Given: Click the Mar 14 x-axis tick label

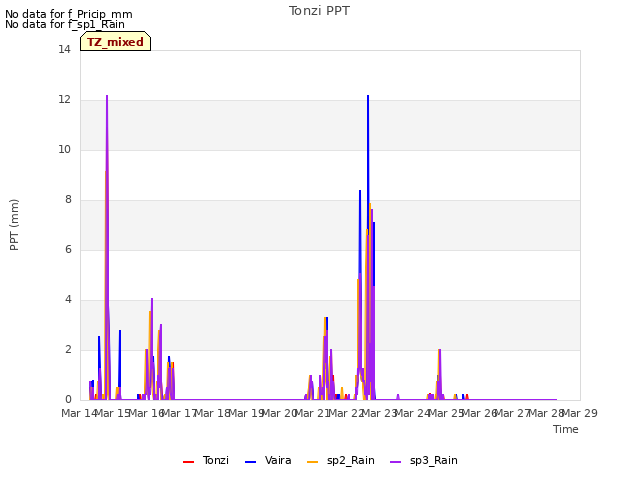Looking at the screenshot, I should tap(79, 413).
